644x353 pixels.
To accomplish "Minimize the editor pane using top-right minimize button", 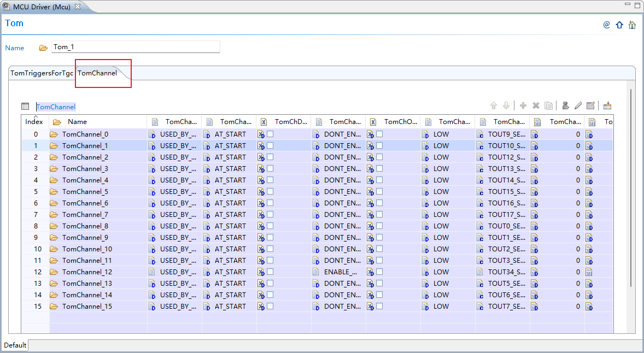I will click(627, 4).
